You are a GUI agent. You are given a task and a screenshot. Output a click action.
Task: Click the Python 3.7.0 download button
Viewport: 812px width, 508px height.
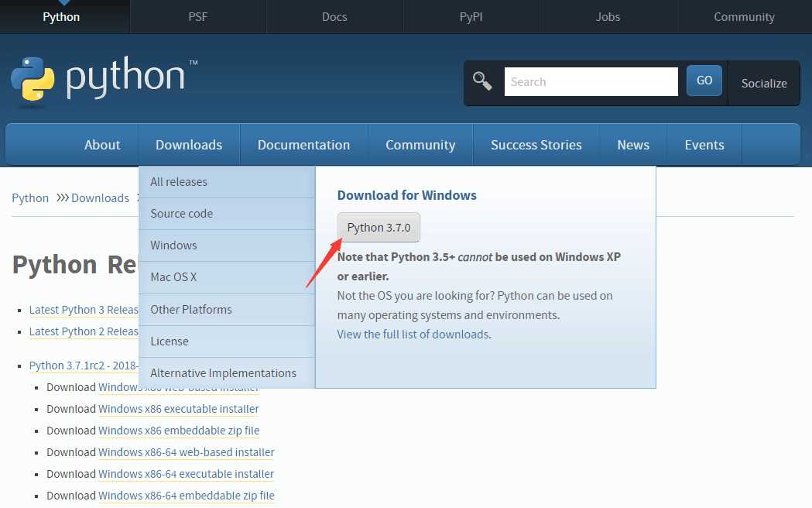tap(379, 228)
